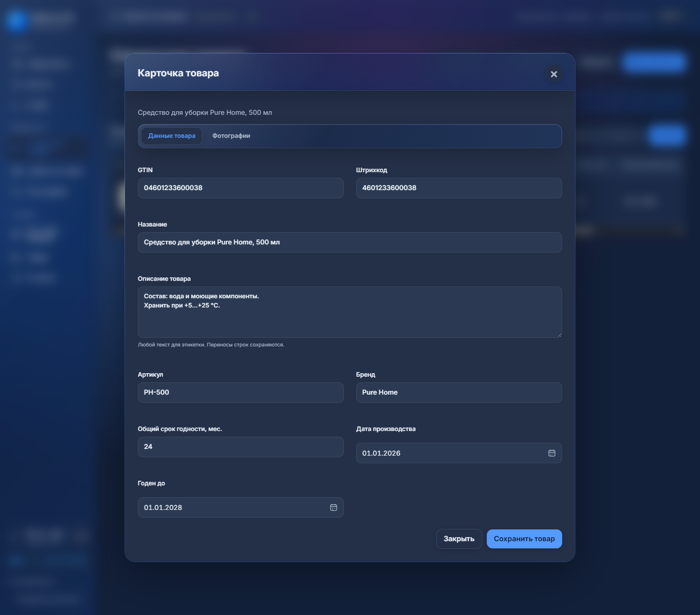The width and height of the screenshot is (700, 615).
Task: Click the Карточка товара heading
Action: coord(178,73)
